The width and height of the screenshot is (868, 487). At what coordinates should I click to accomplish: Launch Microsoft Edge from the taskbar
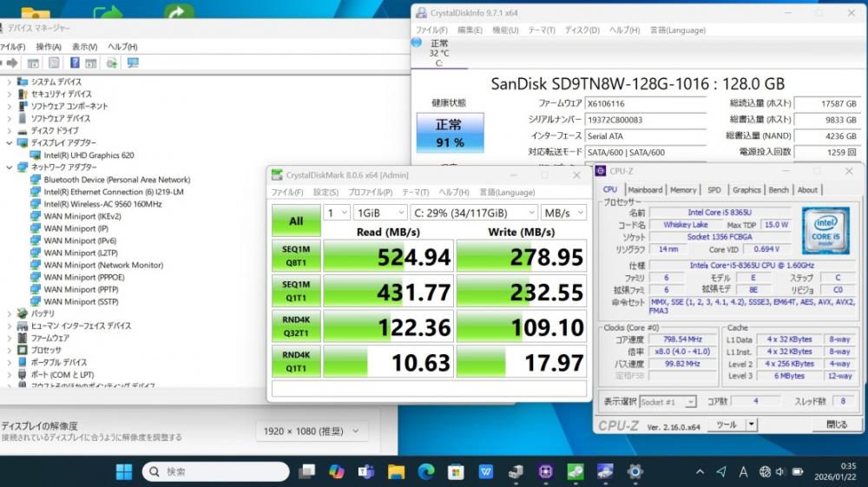[425, 471]
